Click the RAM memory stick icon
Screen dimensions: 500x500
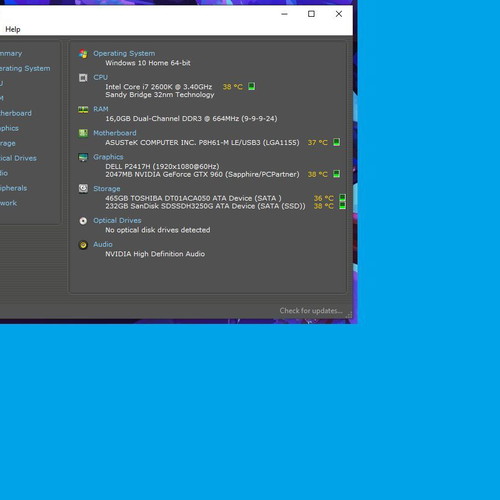(x=83, y=109)
